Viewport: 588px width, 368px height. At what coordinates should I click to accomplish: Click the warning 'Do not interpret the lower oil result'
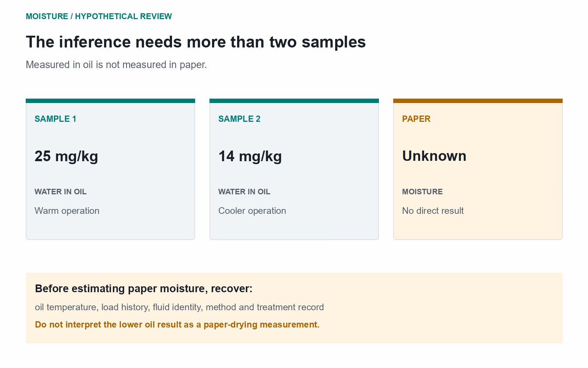pos(177,325)
